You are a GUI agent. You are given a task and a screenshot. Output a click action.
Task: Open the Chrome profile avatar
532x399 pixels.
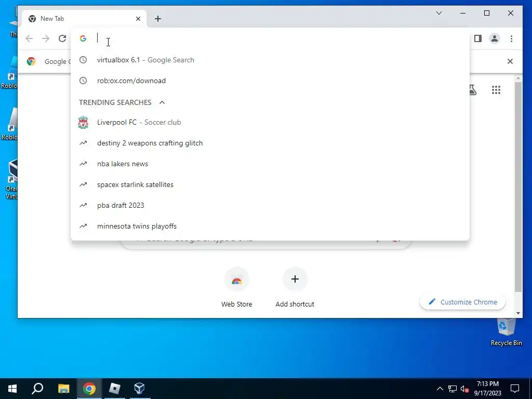coord(495,38)
